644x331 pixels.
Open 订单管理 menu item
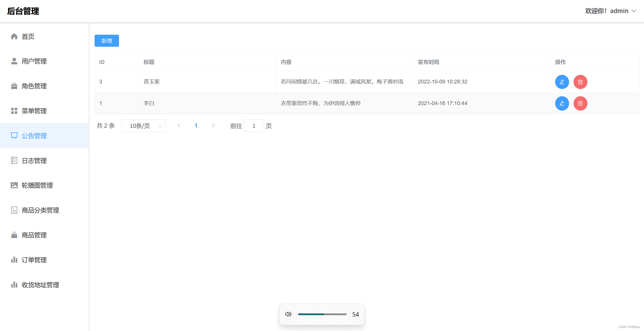(44, 260)
